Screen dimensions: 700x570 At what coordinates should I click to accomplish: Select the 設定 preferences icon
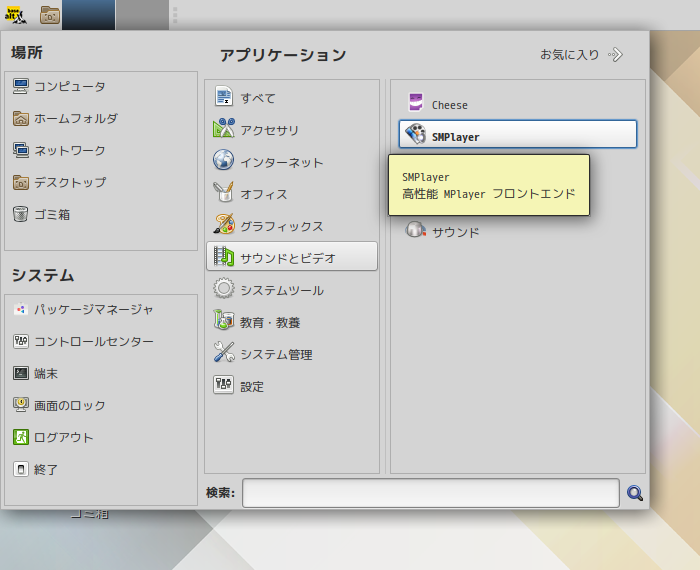(x=223, y=384)
